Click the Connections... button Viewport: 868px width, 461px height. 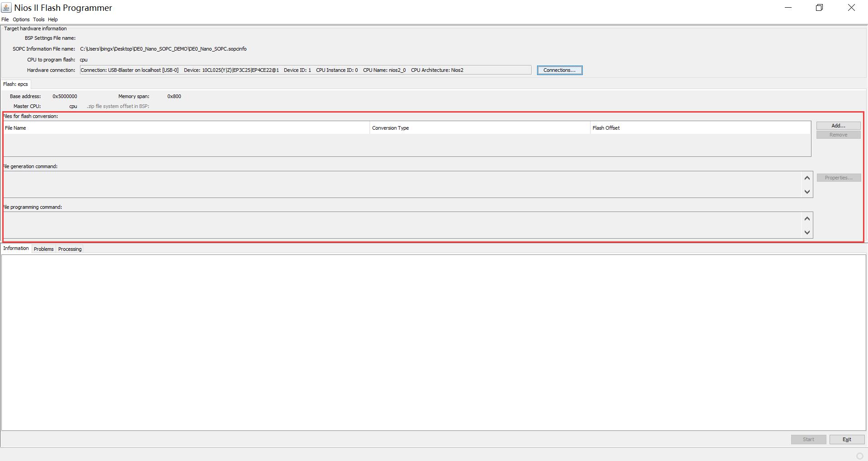(560, 70)
